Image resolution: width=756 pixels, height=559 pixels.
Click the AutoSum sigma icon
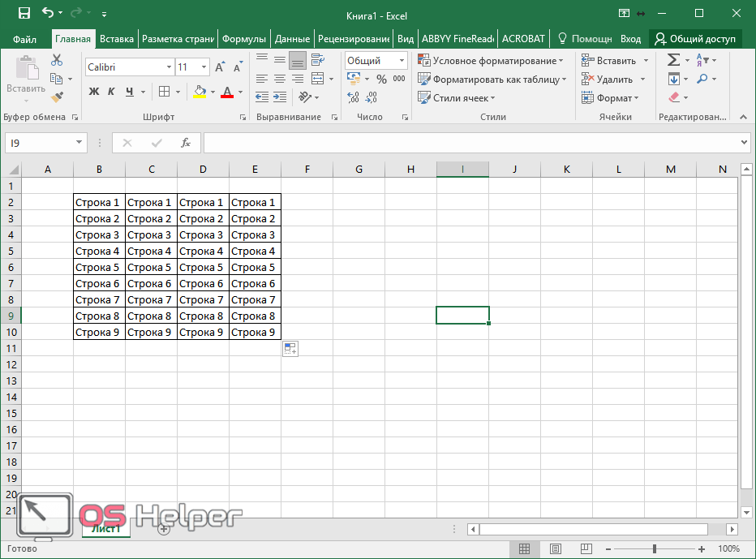[672, 61]
